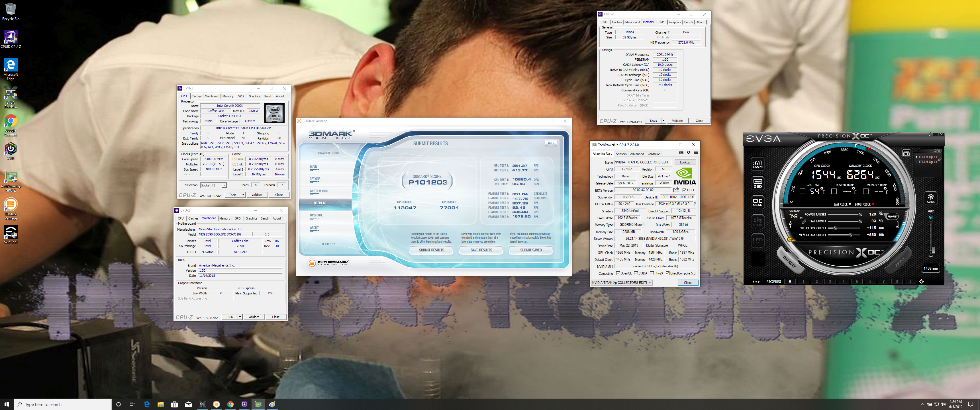980x410 pixels.
Task: Open File Explorer from the taskbar
Action: 160,404
